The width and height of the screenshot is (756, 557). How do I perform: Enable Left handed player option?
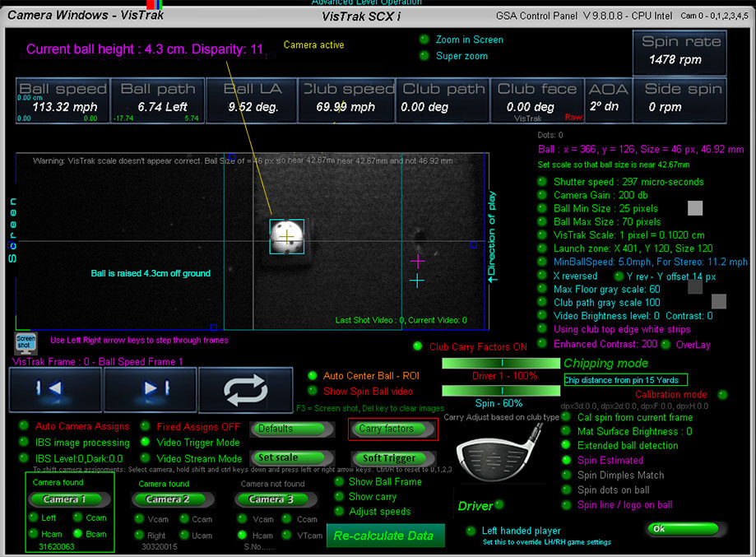coord(471,531)
